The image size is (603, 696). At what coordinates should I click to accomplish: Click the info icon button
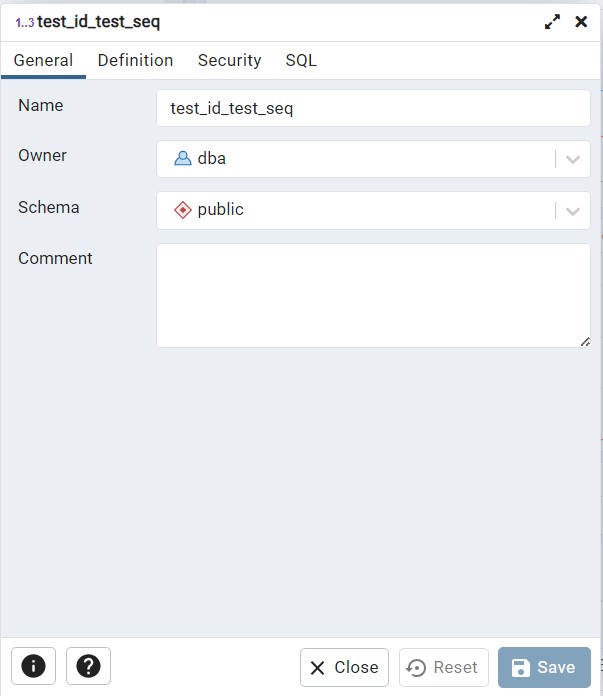pyautogui.click(x=33, y=666)
